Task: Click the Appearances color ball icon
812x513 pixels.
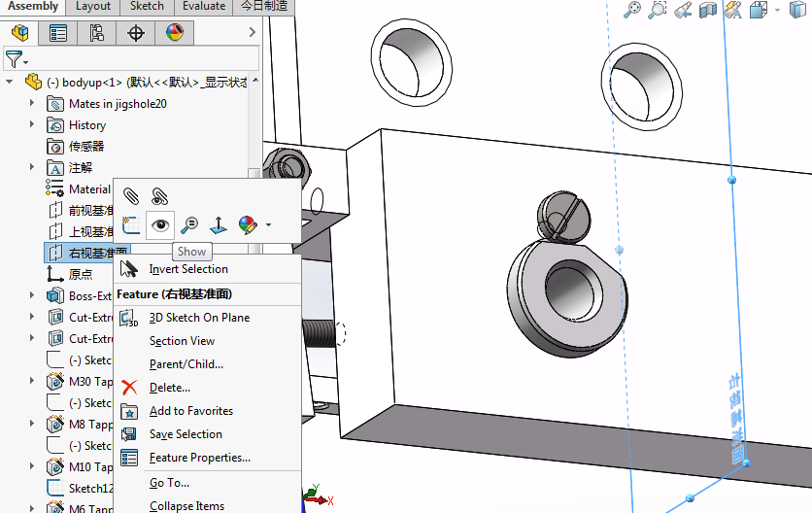Action: pos(248,224)
